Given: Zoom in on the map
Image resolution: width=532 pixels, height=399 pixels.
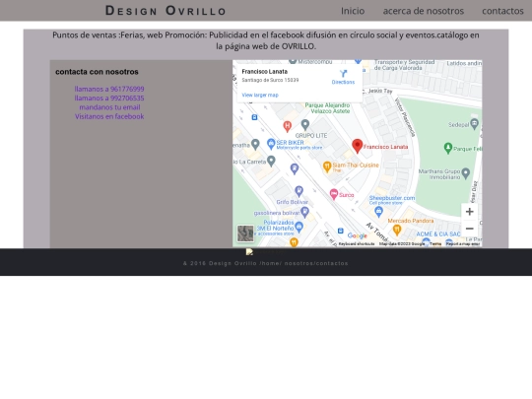Looking at the screenshot, I should tap(470, 212).
